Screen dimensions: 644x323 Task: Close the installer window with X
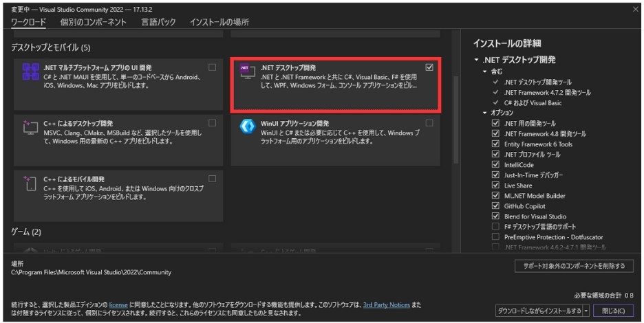pyautogui.click(x=635, y=9)
